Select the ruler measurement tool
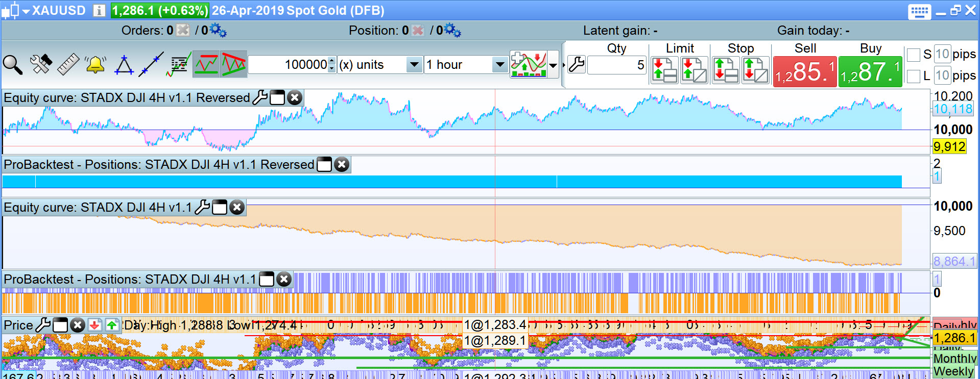Viewport: 980px width, 379px height. pos(68,65)
